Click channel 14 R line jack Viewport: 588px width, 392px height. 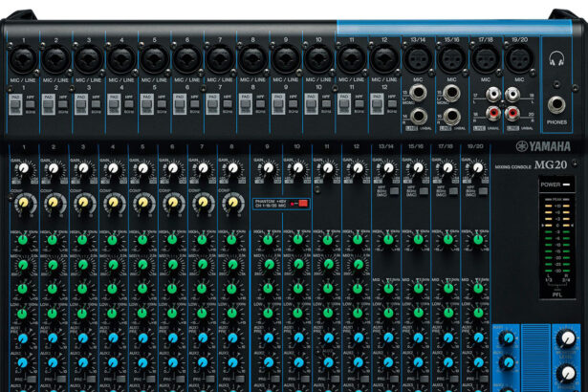(418, 117)
